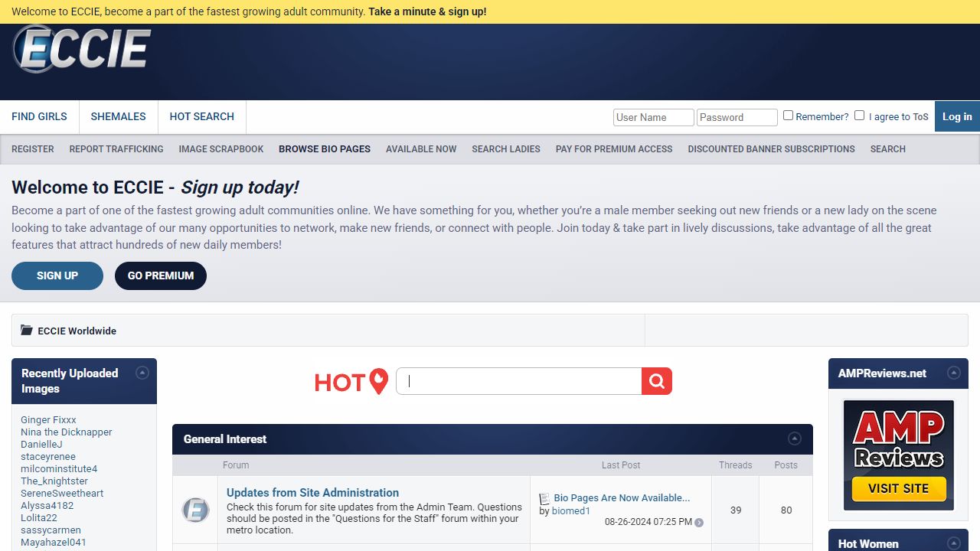Open the last post document icon for Bio Pages

[544, 498]
